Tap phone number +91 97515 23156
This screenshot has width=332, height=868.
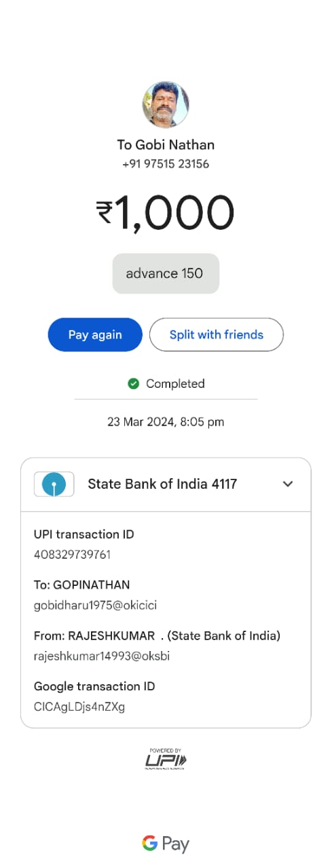click(x=166, y=164)
